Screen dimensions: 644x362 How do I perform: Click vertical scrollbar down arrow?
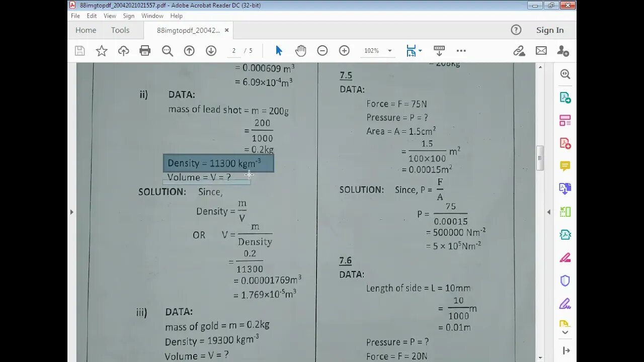pos(540,357)
